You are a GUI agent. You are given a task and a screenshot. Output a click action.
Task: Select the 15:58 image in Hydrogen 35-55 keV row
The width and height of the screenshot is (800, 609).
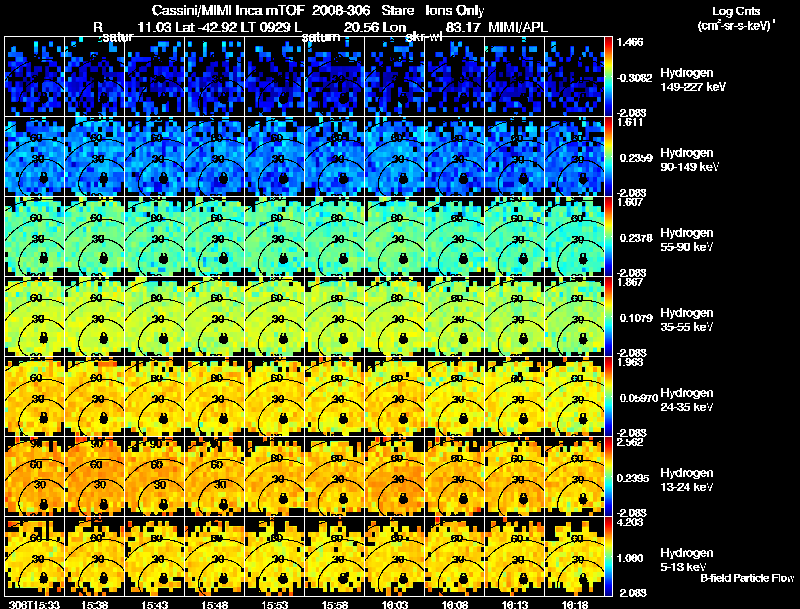(x=335, y=316)
